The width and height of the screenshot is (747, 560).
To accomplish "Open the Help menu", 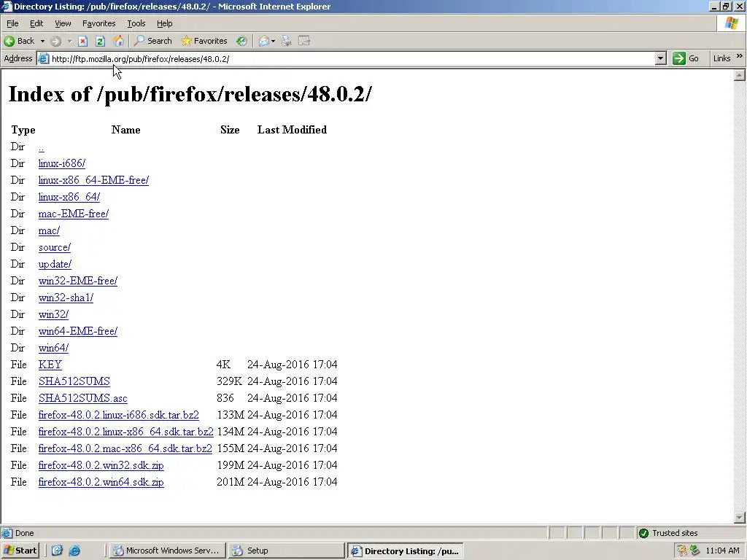I will 164,23.
